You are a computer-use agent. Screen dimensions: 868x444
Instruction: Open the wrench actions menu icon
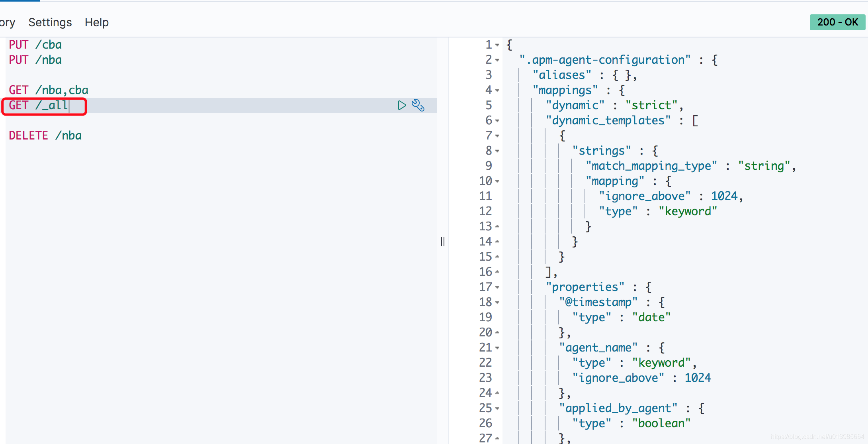[418, 105]
